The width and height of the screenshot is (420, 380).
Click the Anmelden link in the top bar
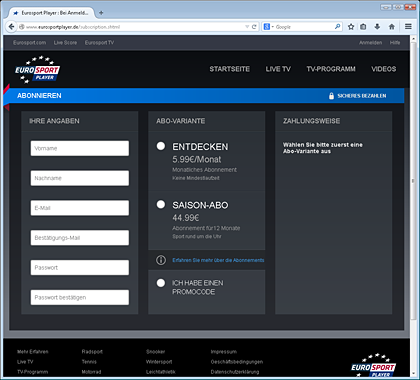click(x=370, y=43)
